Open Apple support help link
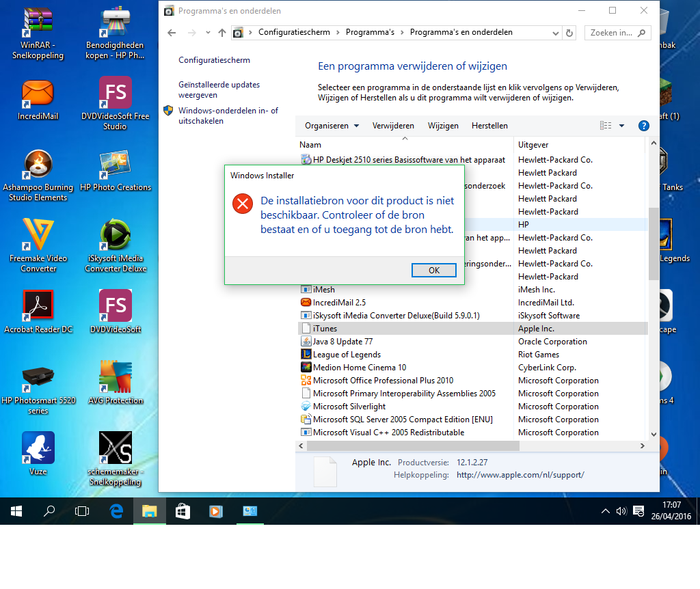This screenshot has width=700, height=589. click(x=520, y=475)
